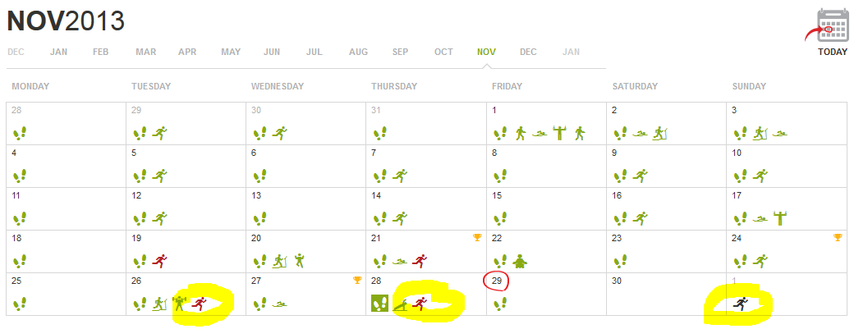Open the weightlifting workout on November 1
The image size is (868, 329).
(x=561, y=133)
